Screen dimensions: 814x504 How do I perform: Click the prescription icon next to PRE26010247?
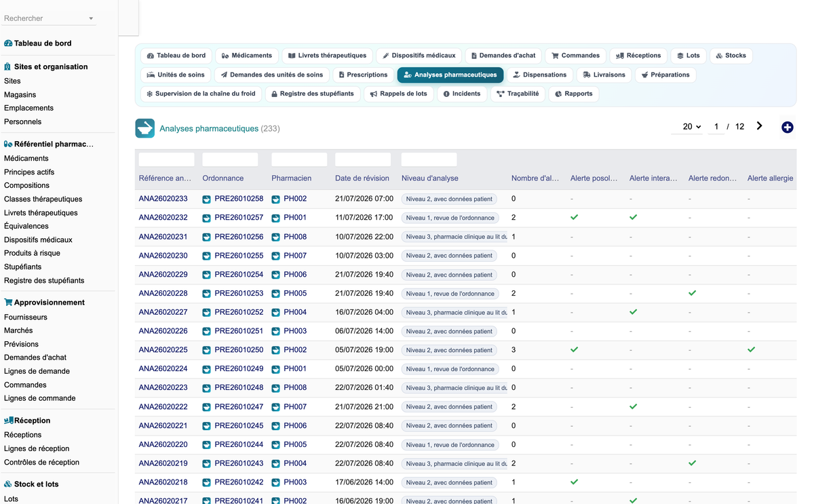206,407
